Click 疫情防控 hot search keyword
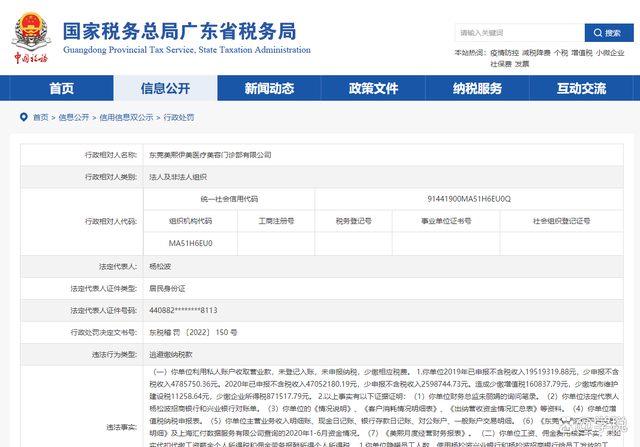 tap(504, 52)
